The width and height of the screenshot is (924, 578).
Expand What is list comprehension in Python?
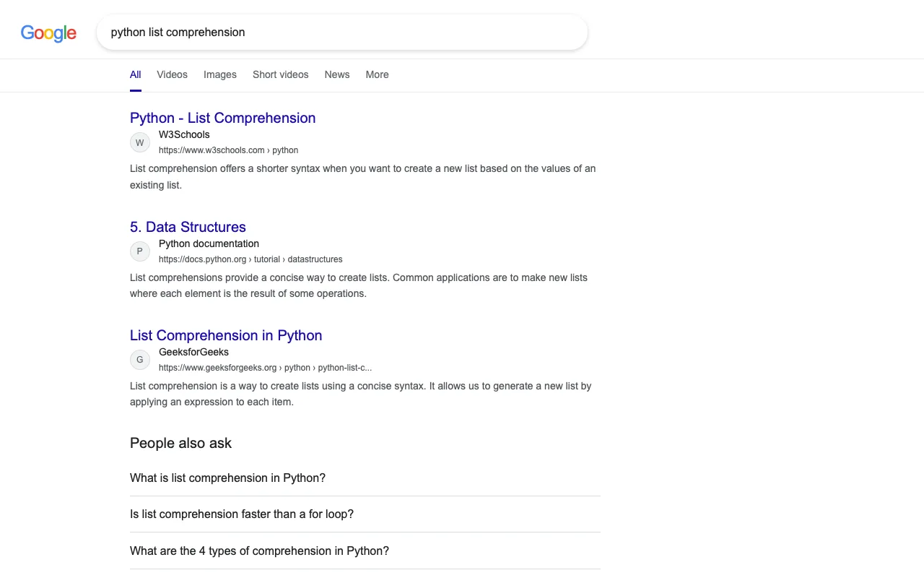(365, 478)
